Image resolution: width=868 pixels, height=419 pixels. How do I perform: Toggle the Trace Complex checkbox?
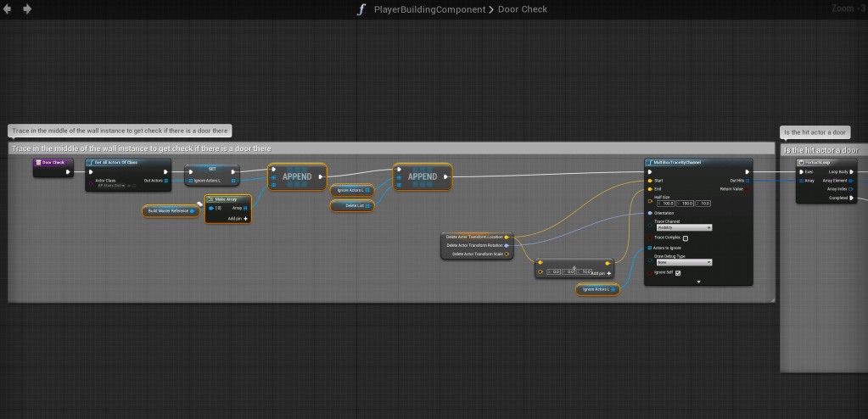(x=686, y=238)
